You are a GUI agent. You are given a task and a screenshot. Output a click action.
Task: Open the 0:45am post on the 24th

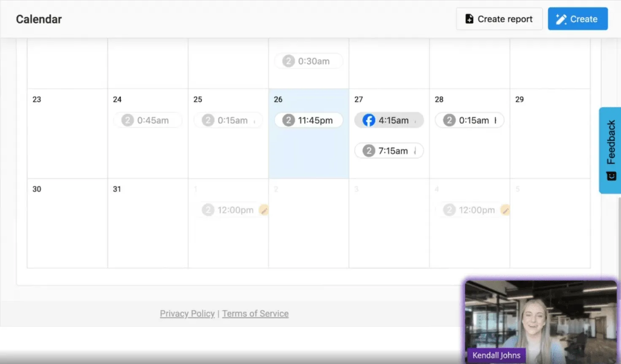[x=148, y=120]
